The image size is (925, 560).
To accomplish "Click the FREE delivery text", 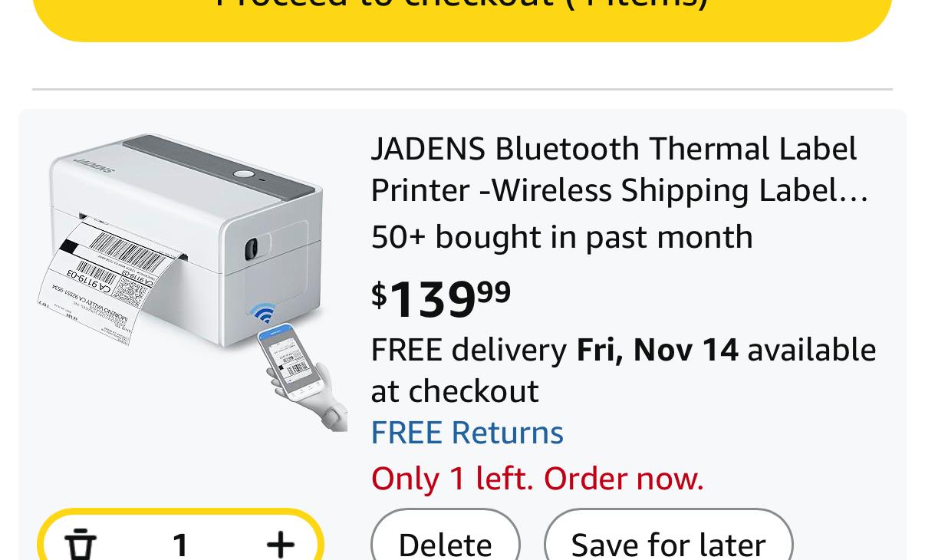I will pyautogui.click(x=469, y=350).
